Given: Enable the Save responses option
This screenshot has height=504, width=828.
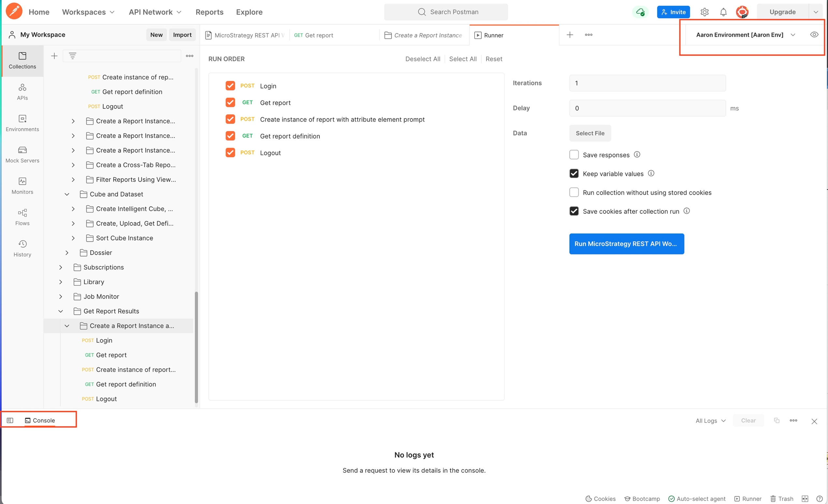Looking at the screenshot, I should click(x=574, y=155).
